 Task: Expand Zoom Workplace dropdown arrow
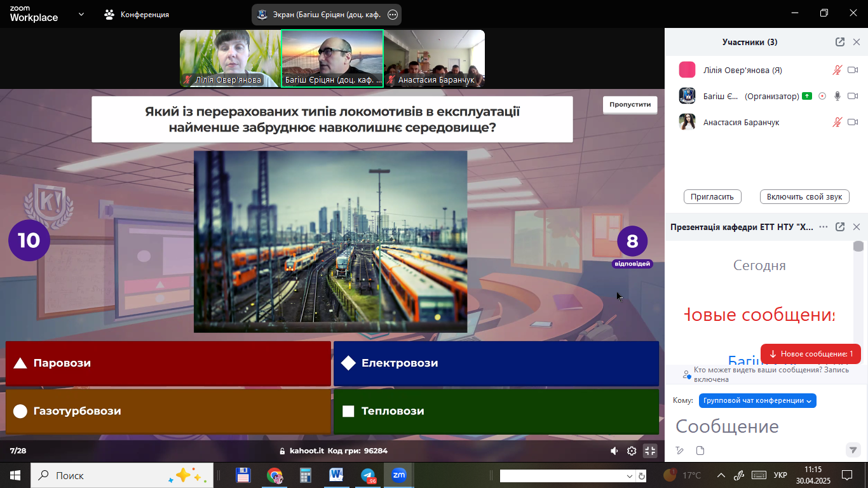[x=81, y=14]
